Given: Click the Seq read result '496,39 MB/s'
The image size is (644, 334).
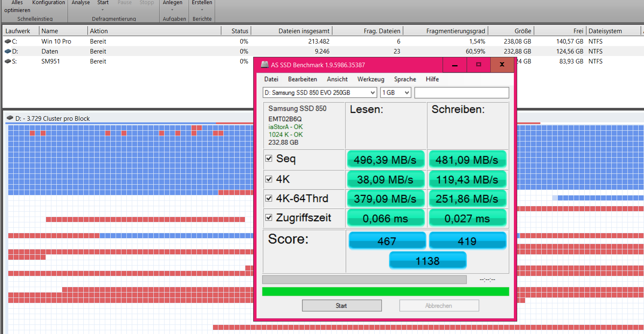Looking at the screenshot, I should point(385,160).
